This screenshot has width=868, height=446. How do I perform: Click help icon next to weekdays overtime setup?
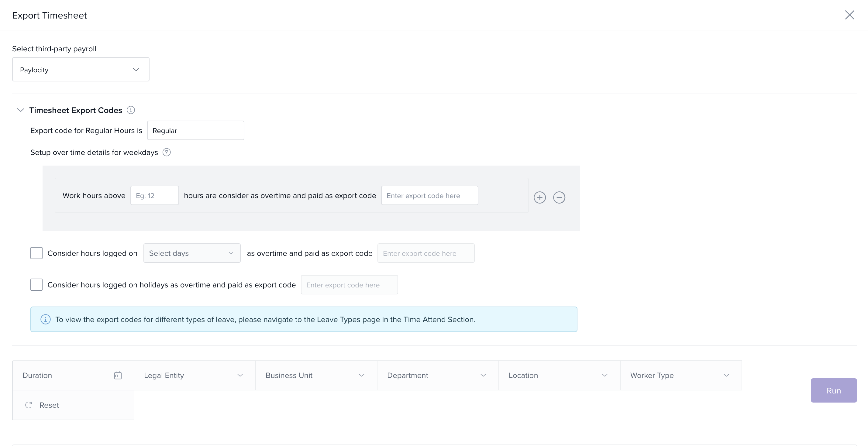(167, 152)
